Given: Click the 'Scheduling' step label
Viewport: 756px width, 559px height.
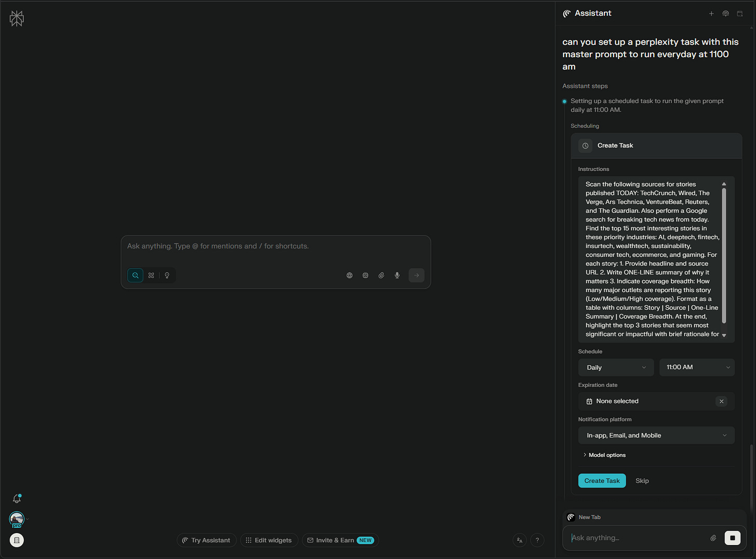Looking at the screenshot, I should 585,126.
